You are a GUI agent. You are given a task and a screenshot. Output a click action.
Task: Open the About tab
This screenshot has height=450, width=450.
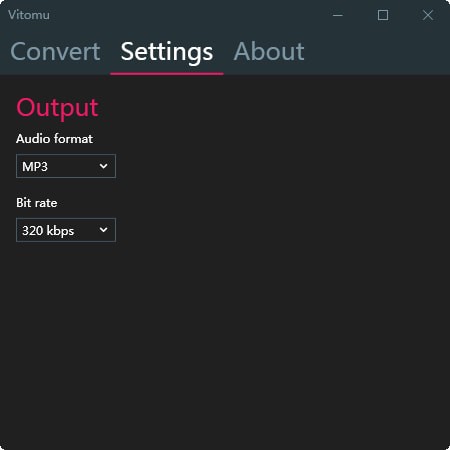pyautogui.click(x=269, y=52)
